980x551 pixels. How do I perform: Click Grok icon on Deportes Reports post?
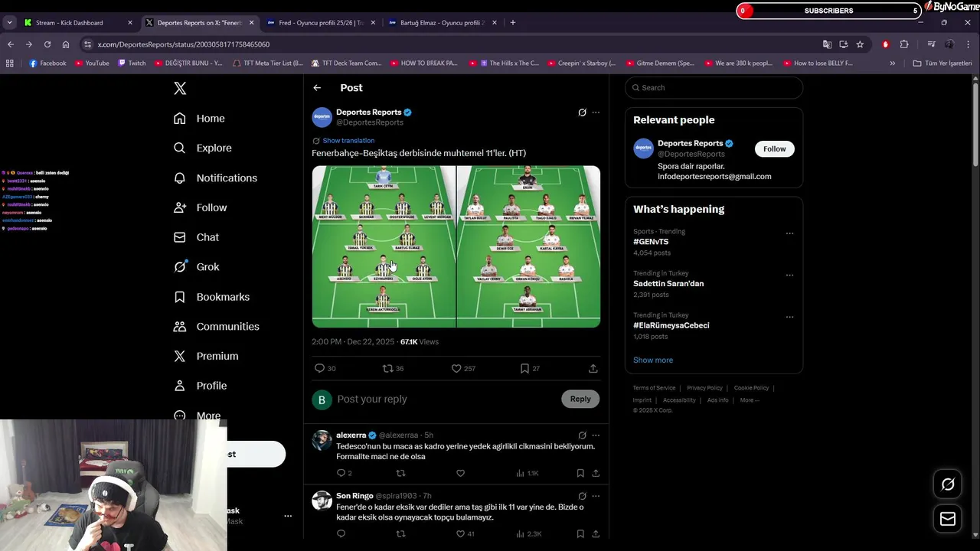coord(582,112)
